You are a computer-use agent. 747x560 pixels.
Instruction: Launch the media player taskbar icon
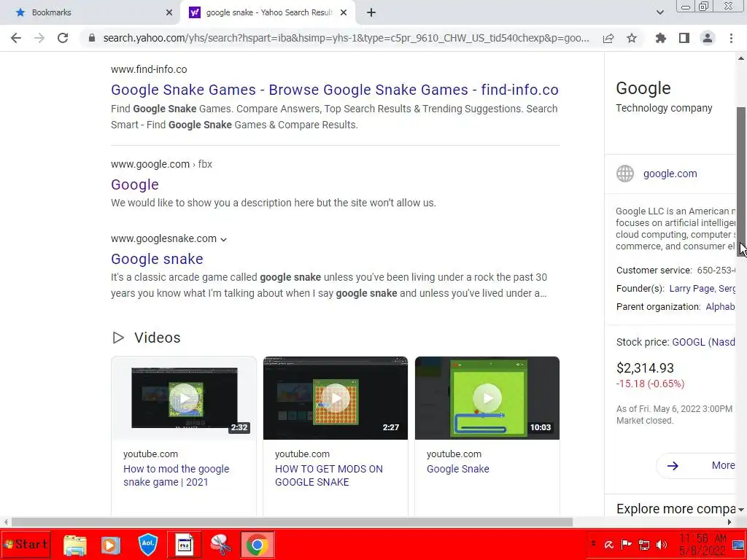(111, 545)
